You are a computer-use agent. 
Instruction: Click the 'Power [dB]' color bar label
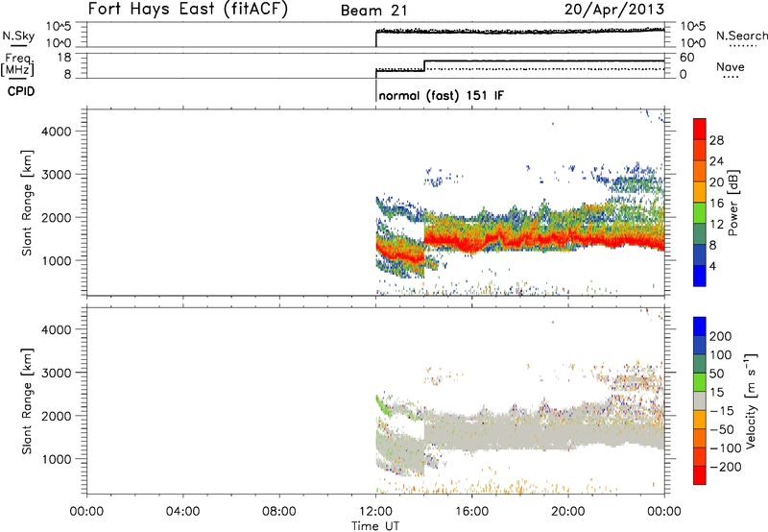(x=733, y=203)
